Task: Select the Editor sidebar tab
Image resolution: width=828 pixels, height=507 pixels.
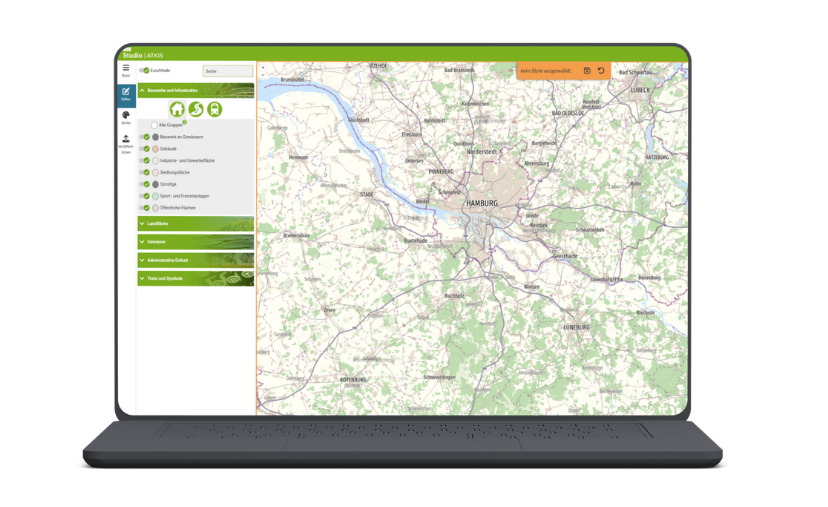Action: (x=126, y=95)
